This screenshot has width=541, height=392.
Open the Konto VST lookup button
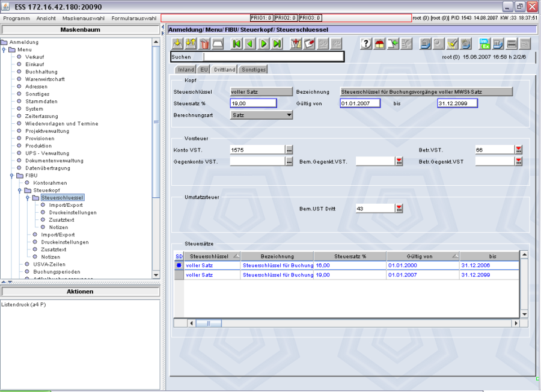[289, 150]
